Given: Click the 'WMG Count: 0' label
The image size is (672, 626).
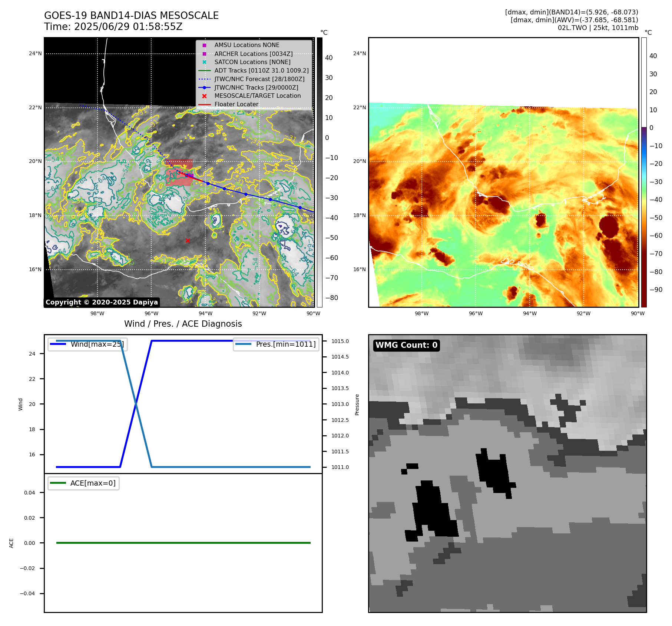Looking at the screenshot, I should pyautogui.click(x=407, y=345).
